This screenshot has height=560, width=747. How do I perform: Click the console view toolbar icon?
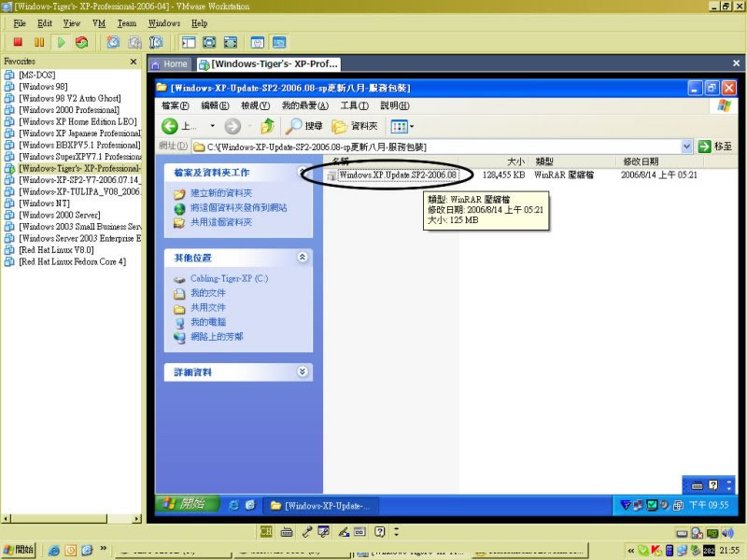279,42
